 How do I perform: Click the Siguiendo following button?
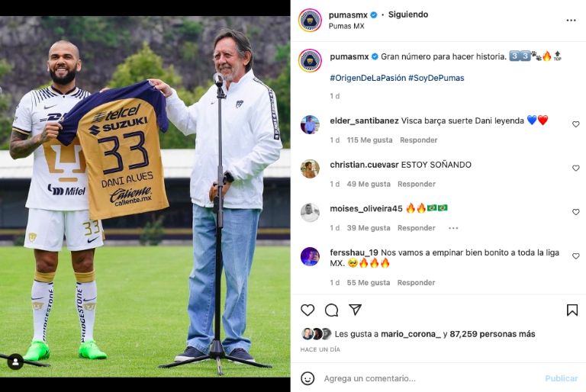coord(408,14)
